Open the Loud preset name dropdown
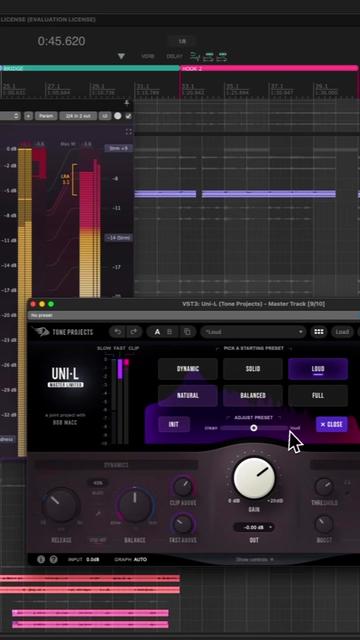The width and height of the screenshot is (360, 640). coord(253,332)
